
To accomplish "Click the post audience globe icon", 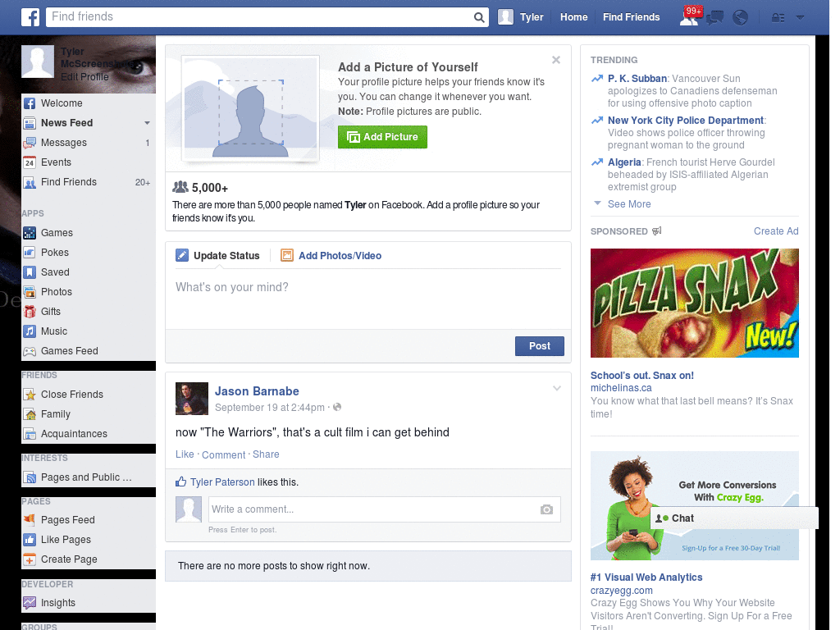I will coord(337,407).
